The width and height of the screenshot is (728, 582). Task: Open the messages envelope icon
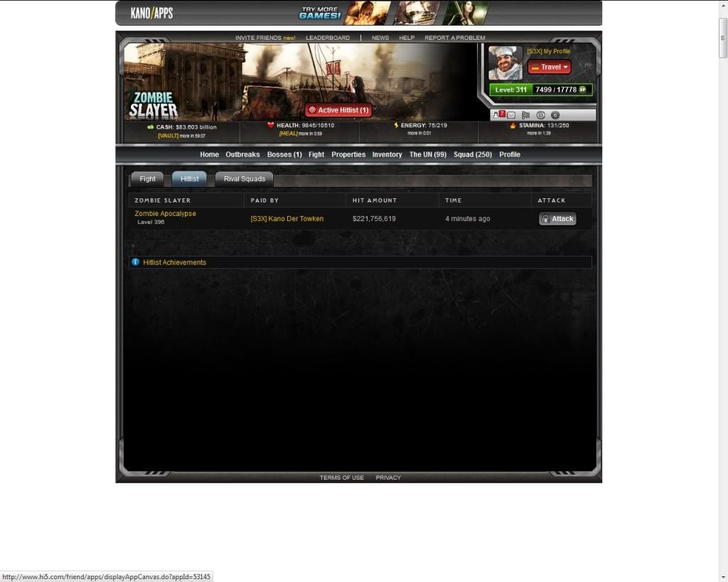pos(511,115)
